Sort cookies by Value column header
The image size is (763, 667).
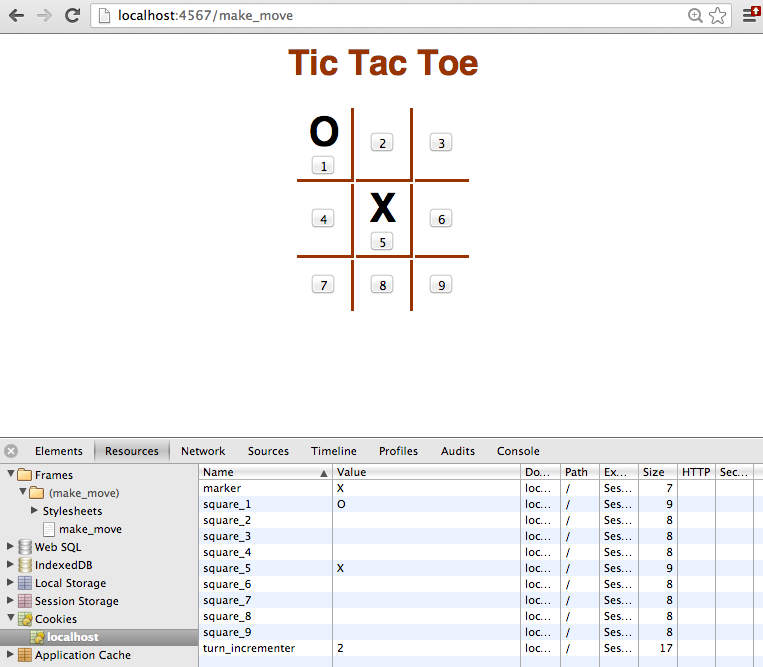[x=426, y=472]
